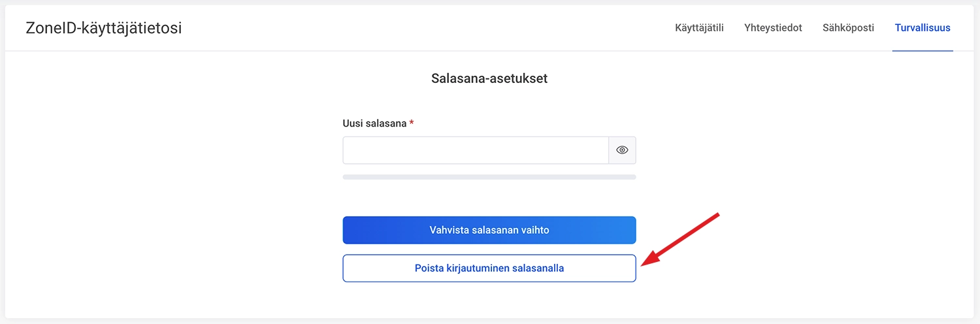
Task: Focus the Uusi salasana input field
Action: tap(476, 150)
